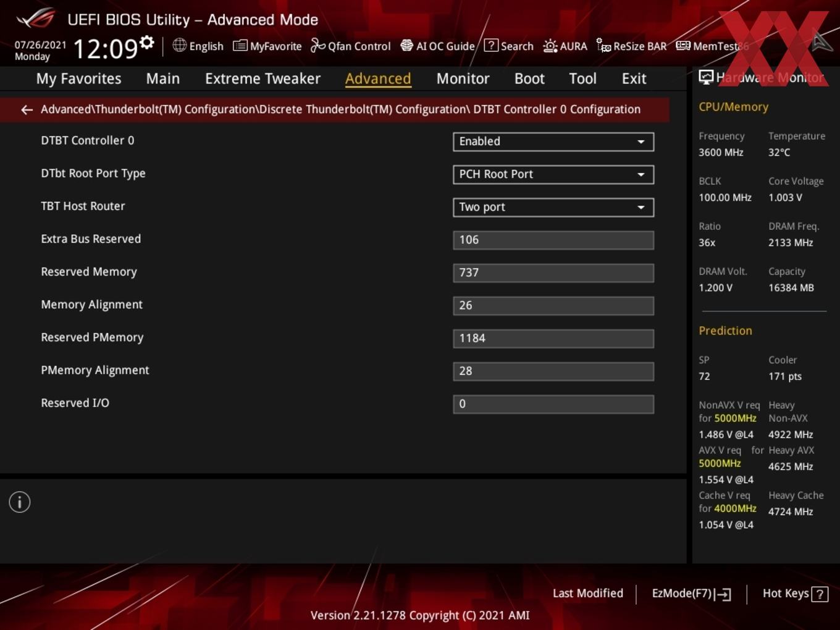This screenshot has width=840, height=630.
Task: Click the back arrow in the breadcrumb
Action: pos(27,109)
